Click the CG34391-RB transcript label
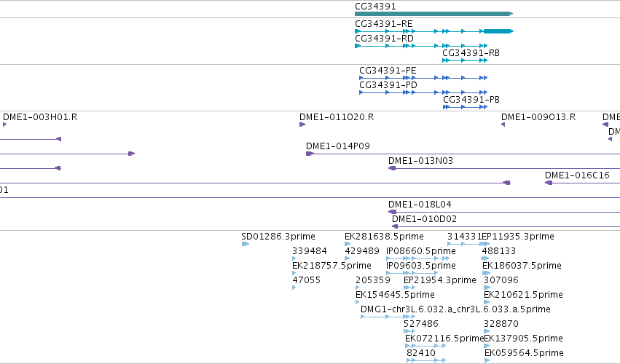The image size is (620, 364). [471, 53]
